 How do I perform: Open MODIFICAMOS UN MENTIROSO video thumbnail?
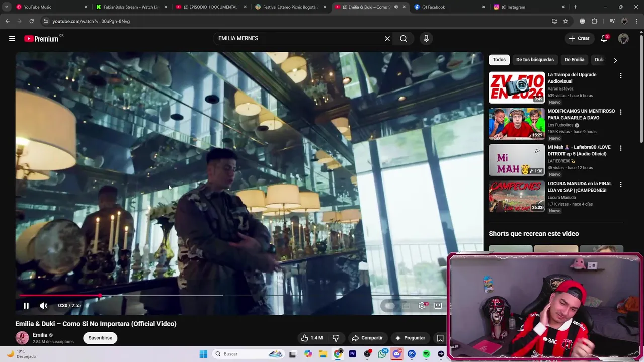pos(517,124)
